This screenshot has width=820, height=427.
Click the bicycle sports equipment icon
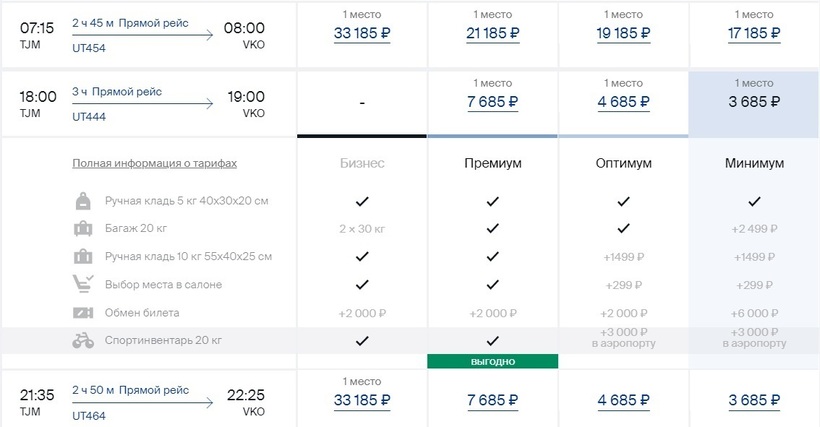[83, 341]
